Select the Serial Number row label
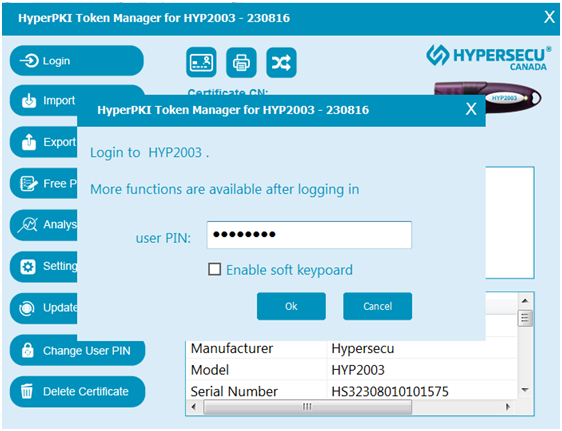562x431 pixels. coord(234,391)
